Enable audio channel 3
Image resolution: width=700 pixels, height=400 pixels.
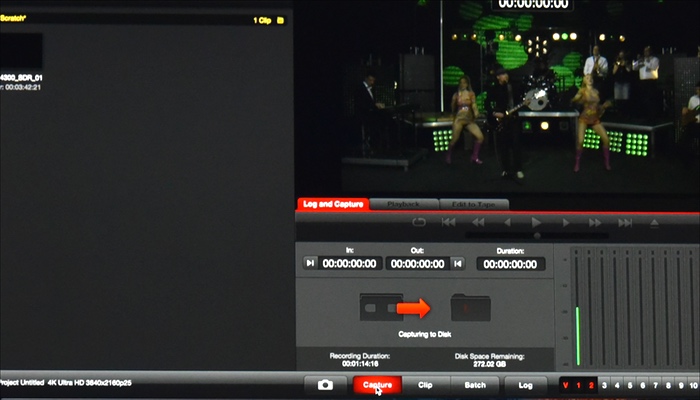click(x=604, y=384)
